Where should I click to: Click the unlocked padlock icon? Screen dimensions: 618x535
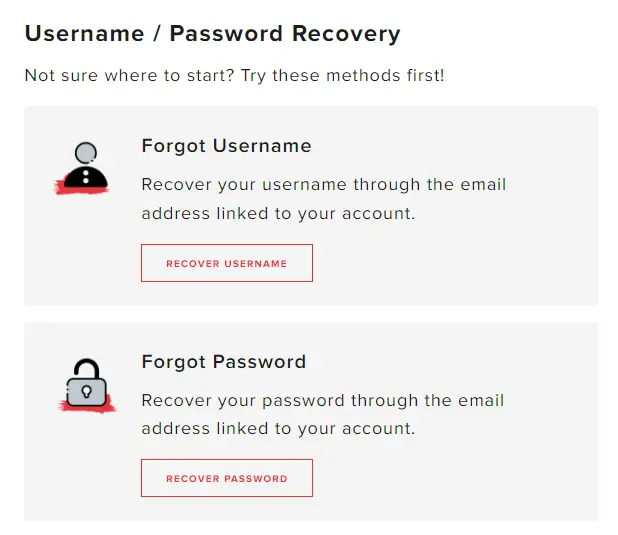[87, 386]
